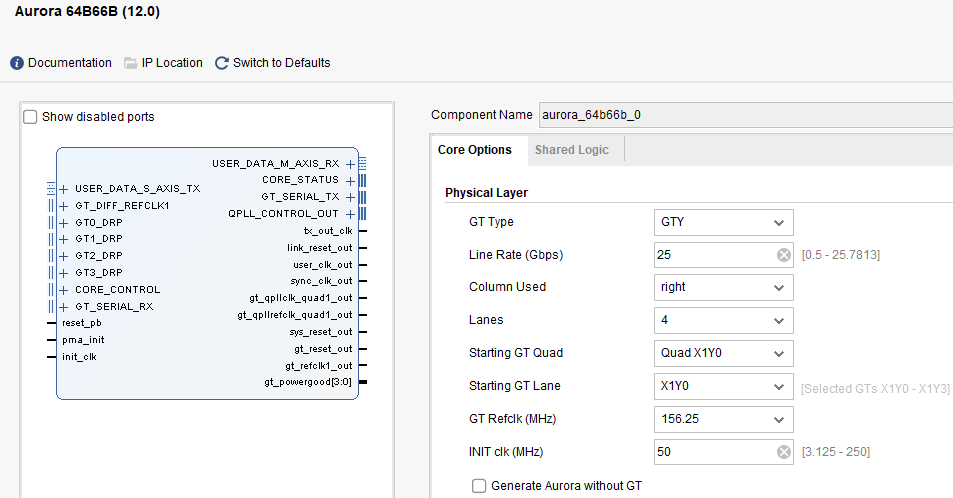Image resolution: width=953 pixels, height=498 pixels.
Task: Select the sync_clk_out port label
Action: [322, 281]
